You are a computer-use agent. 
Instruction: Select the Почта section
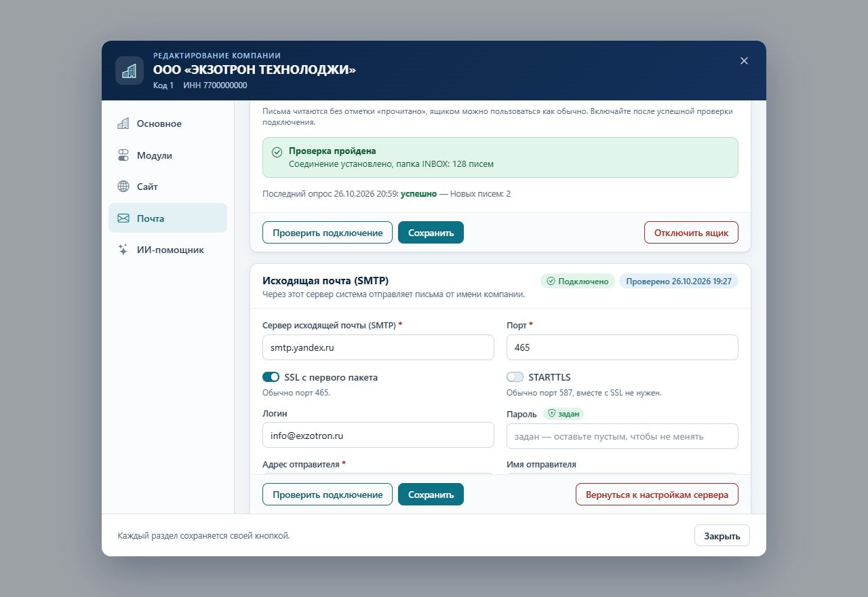[x=167, y=218]
